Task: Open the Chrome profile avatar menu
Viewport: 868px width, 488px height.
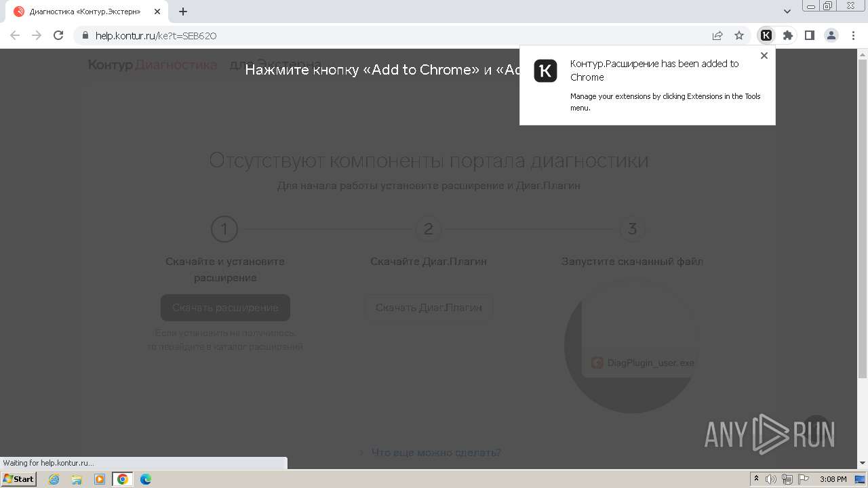Action: [x=831, y=35]
